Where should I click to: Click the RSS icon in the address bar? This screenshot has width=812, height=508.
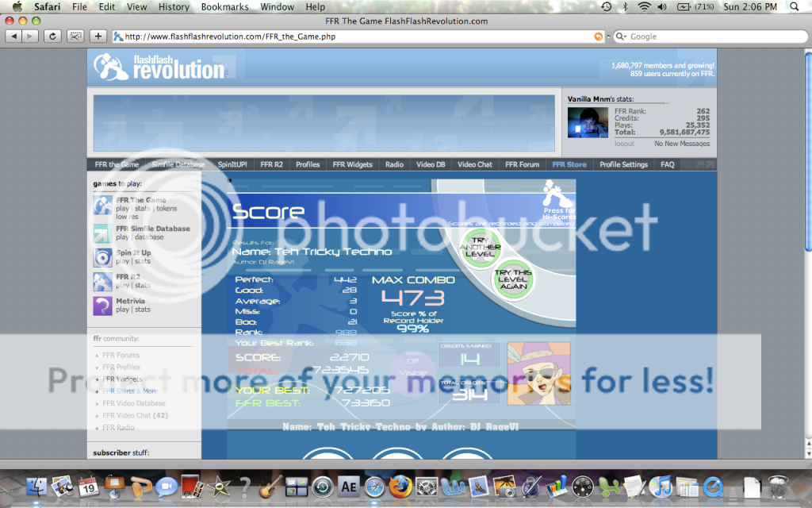tap(598, 37)
